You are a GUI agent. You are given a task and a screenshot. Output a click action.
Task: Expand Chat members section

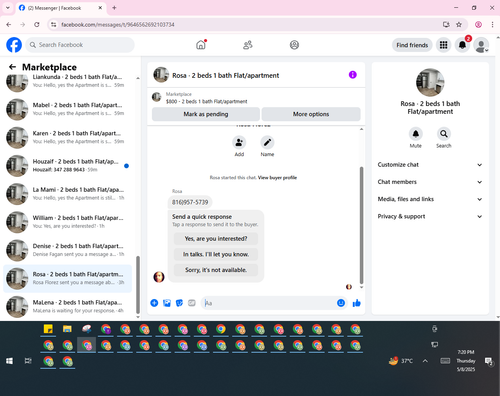[430, 182]
